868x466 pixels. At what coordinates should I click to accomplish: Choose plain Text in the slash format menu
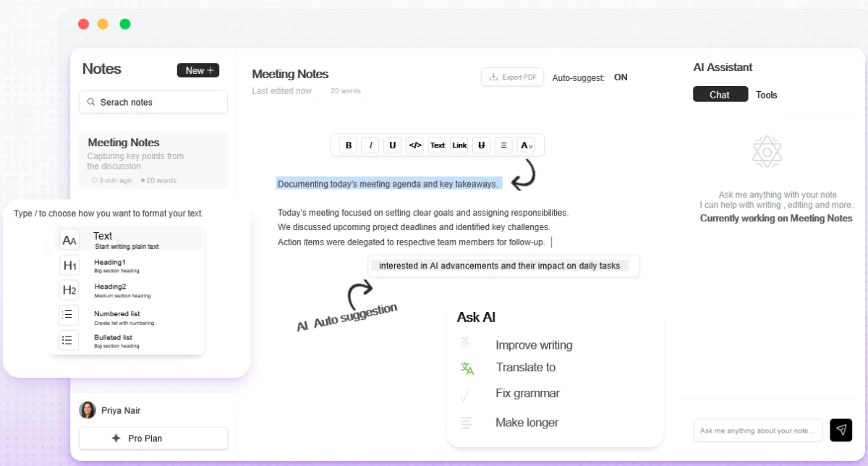click(129, 240)
